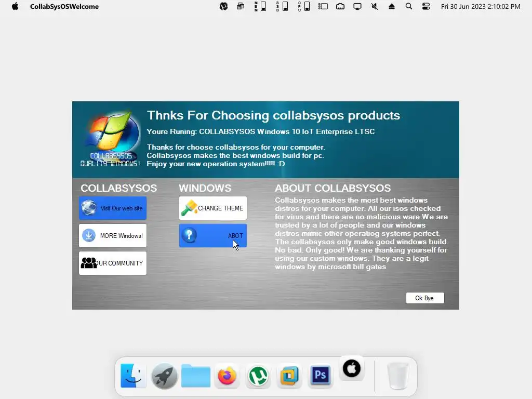The width and height of the screenshot is (532, 399).
Task: Open the Apple menu in the menu bar
Action: pyautogui.click(x=15, y=6)
